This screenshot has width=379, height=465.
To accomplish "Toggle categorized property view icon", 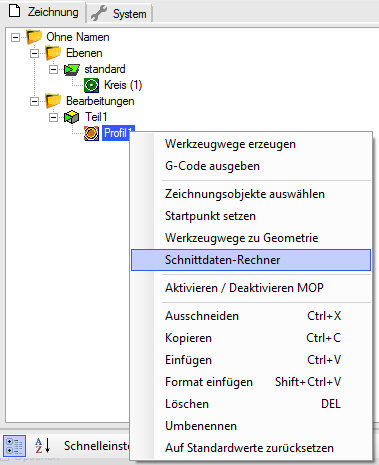I will (15, 446).
